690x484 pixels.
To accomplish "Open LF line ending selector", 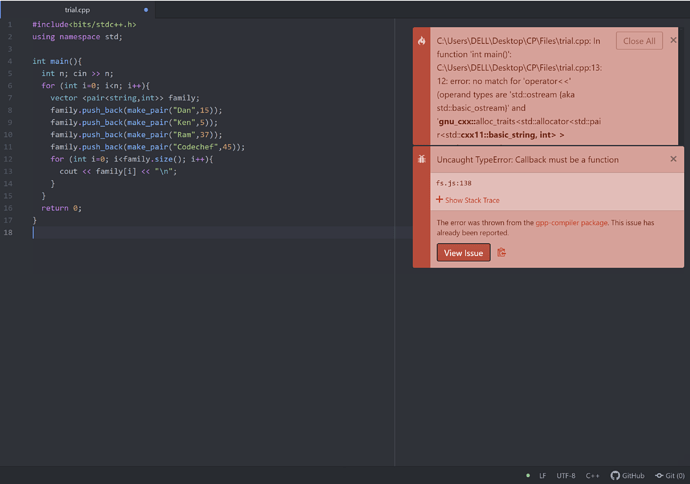I will click(543, 476).
